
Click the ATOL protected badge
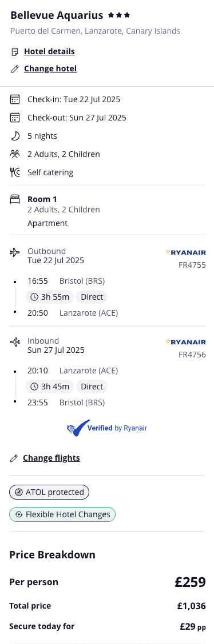[49, 492]
